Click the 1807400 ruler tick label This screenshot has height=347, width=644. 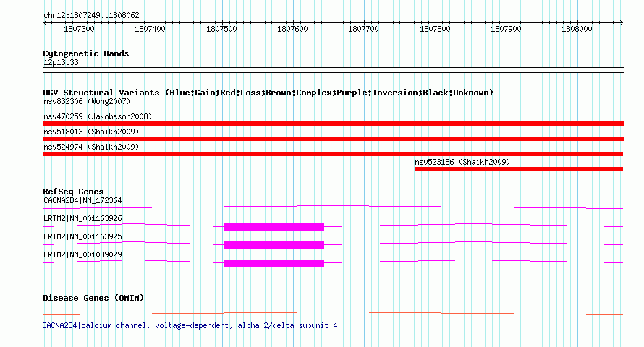click(150, 29)
